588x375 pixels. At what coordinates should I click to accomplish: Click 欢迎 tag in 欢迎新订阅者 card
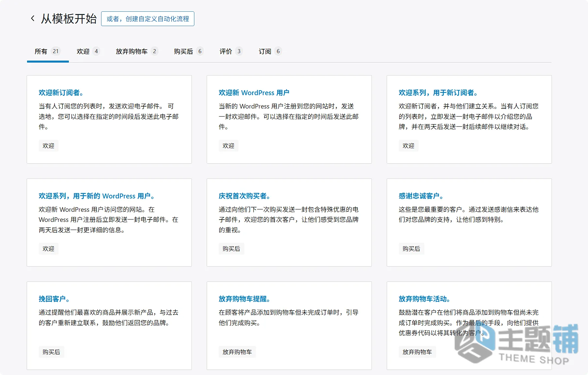pyautogui.click(x=49, y=146)
